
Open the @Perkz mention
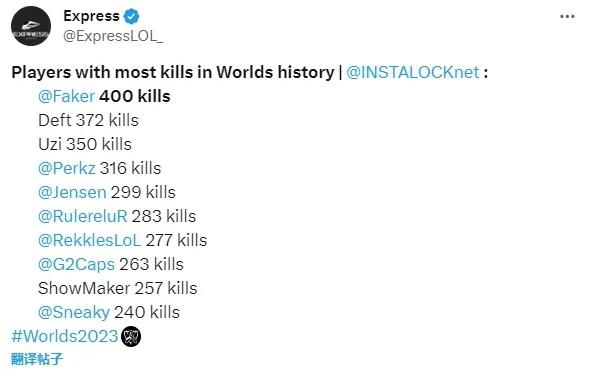66,168
